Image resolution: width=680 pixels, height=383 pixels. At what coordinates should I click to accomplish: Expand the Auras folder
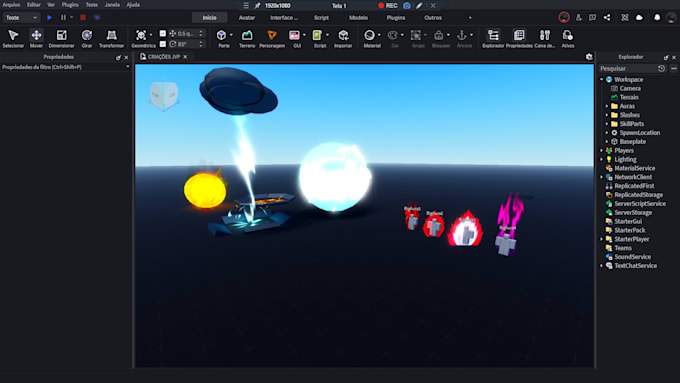607,106
